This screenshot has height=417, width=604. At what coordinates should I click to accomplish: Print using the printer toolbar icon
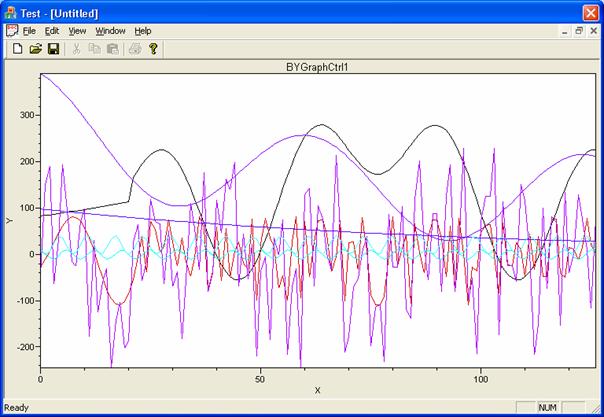click(135, 48)
